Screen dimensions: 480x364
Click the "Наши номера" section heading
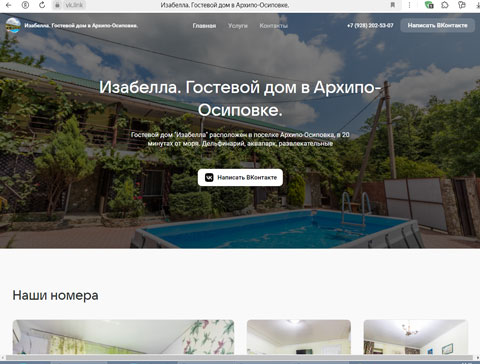[x=55, y=295]
